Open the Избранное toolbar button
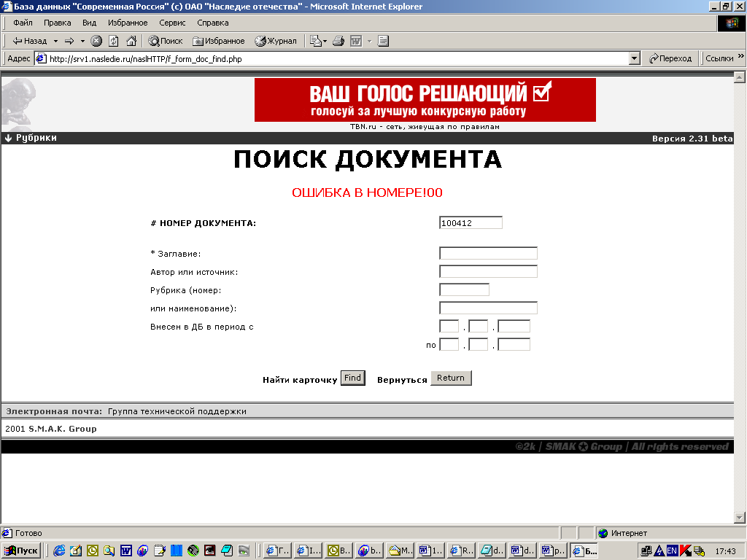Image resolution: width=747 pixels, height=560 pixels. (219, 41)
